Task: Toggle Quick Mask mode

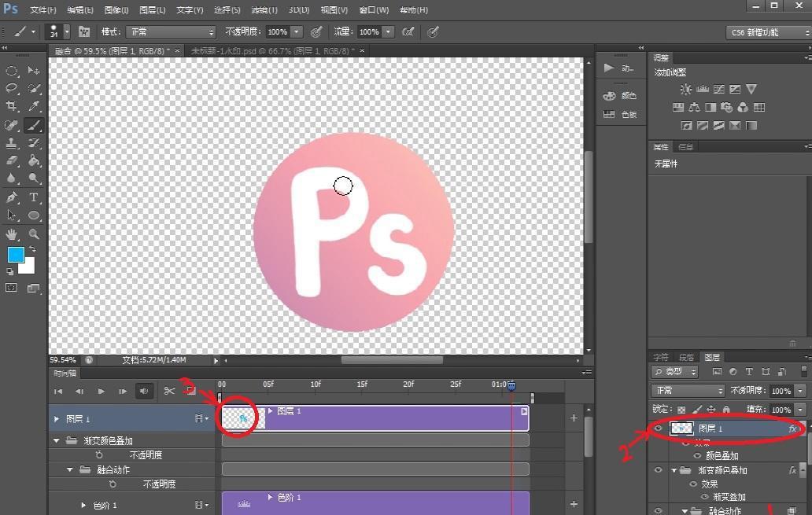Action: point(11,289)
